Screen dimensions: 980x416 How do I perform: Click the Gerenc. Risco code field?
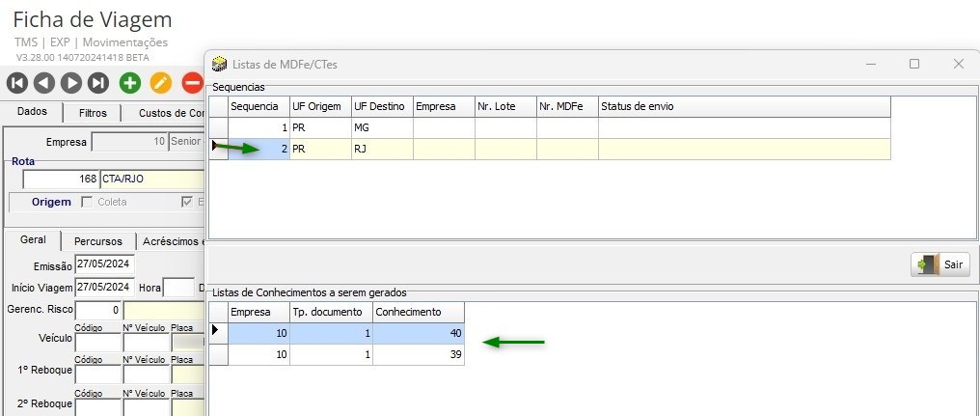[x=97, y=309]
